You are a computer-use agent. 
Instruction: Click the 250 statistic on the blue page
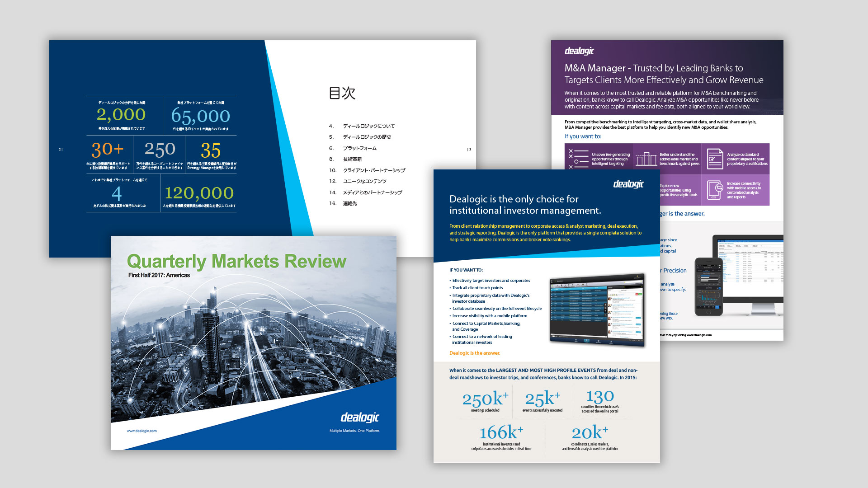coord(160,149)
